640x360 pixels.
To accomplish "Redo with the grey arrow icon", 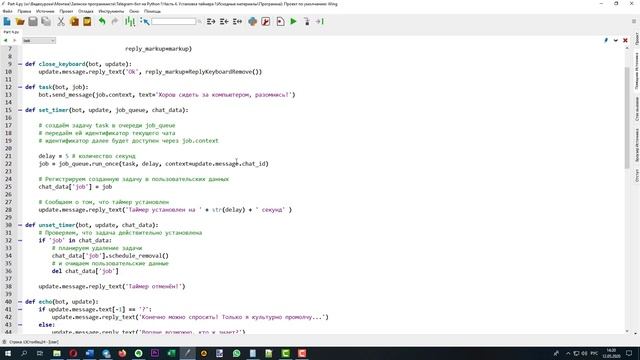I will click(x=115, y=21).
